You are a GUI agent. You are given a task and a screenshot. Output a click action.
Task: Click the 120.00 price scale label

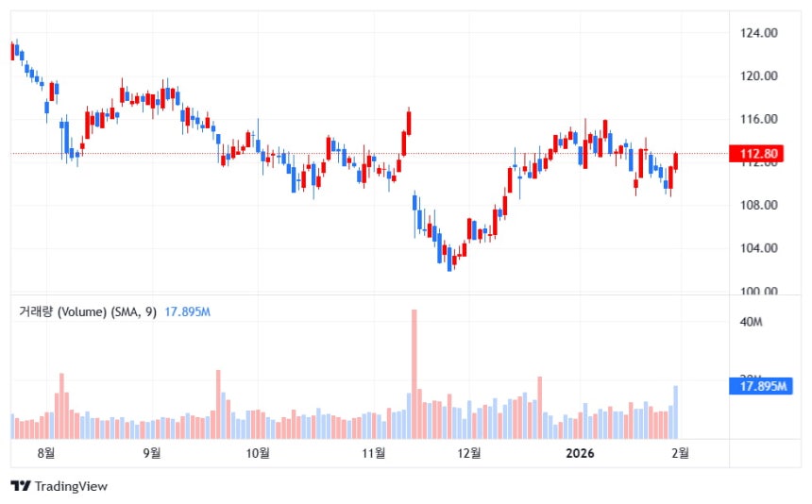[759, 76]
